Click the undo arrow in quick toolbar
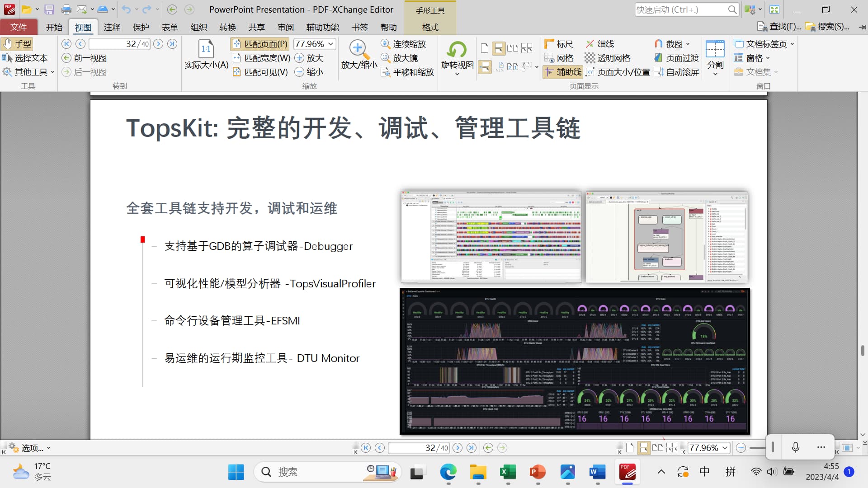868x488 pixels. click(x=126, y=9)
